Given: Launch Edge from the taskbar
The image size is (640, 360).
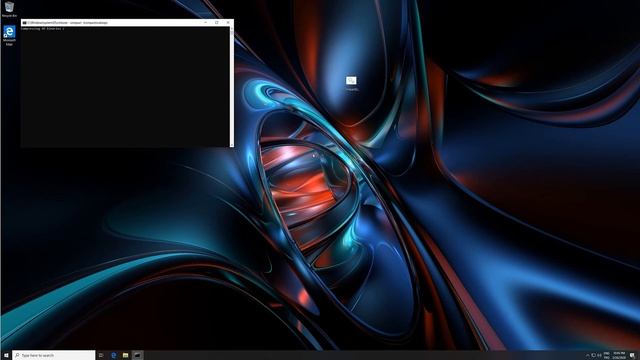Looking at the screenshot, I should coord(114,355).
